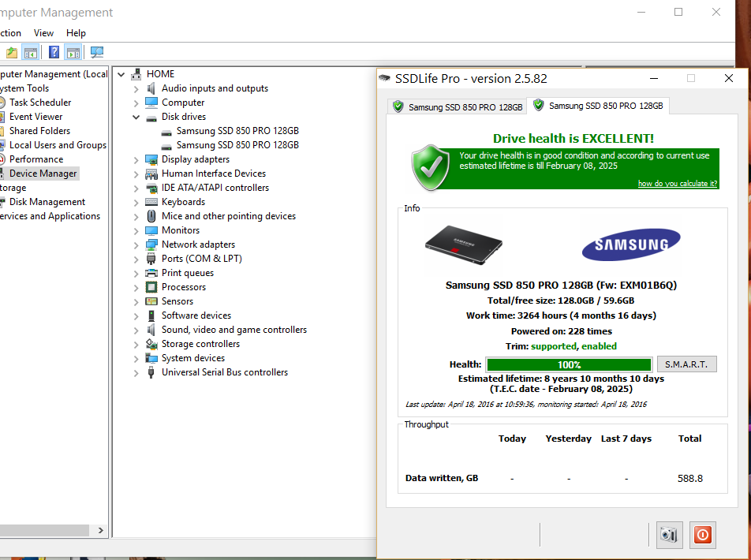
Task: Take a screenshot with SSDLife camera icon
Action: (x=669, y=535)
